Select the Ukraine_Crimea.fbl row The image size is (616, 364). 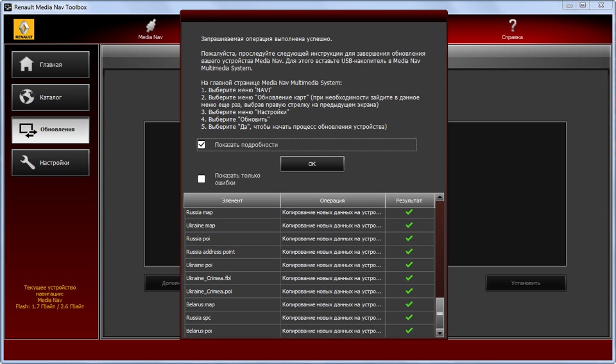pos(309,278)
